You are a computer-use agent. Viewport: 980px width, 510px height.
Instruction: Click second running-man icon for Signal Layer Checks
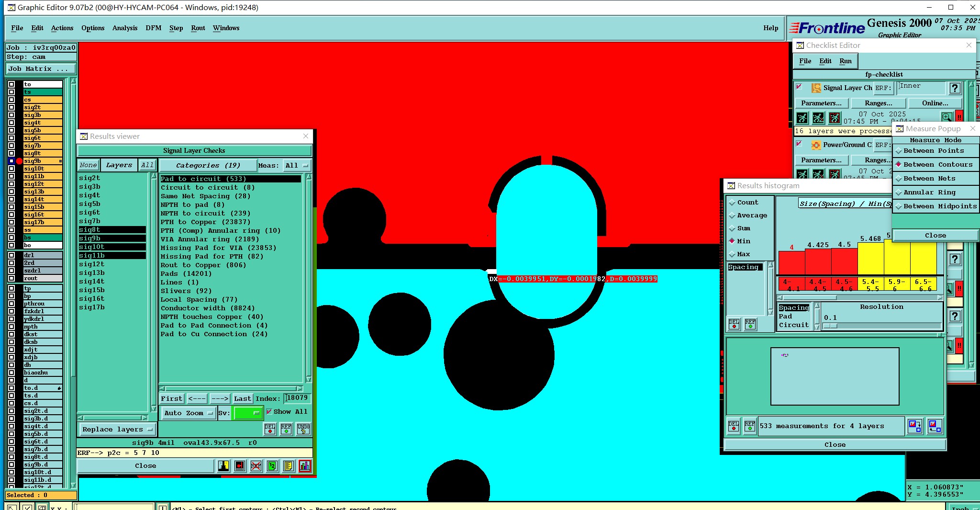(x=818, y=118)
